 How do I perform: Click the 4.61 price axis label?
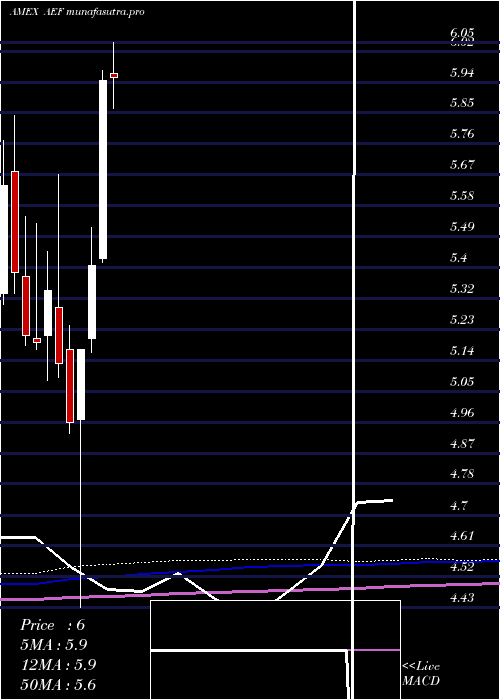coord(462,536)
